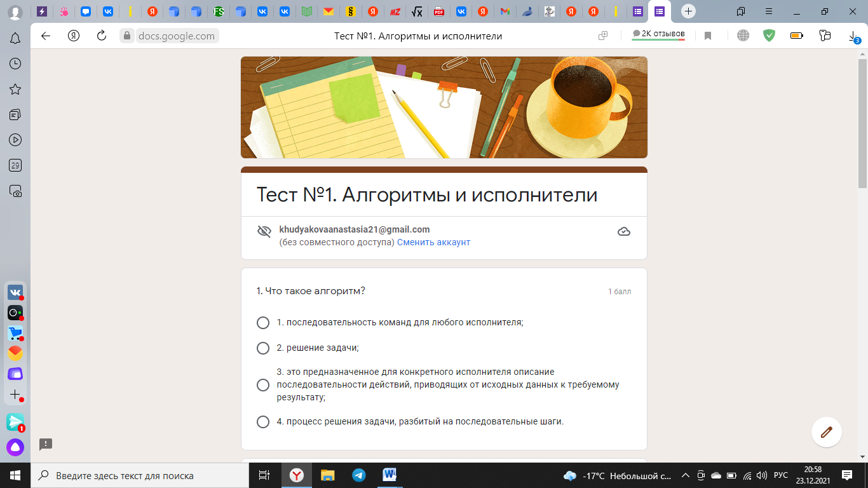Click the edit form pencil button
Screen dimensions: 868x488
826,432
